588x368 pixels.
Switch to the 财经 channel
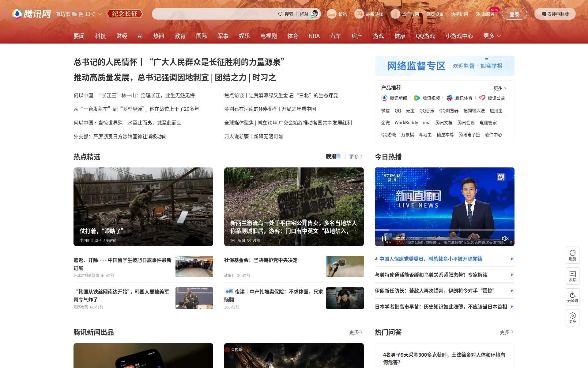(x=122, y=36)
